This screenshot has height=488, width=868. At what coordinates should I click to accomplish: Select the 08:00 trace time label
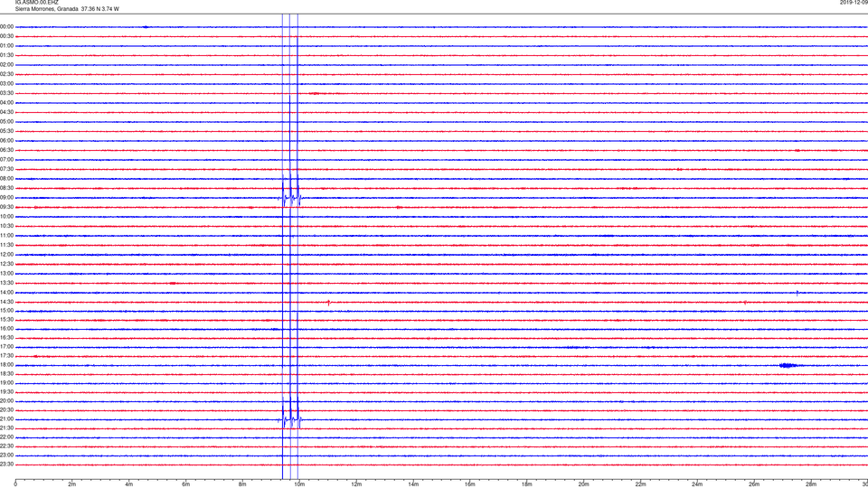(x=6, y=179)
